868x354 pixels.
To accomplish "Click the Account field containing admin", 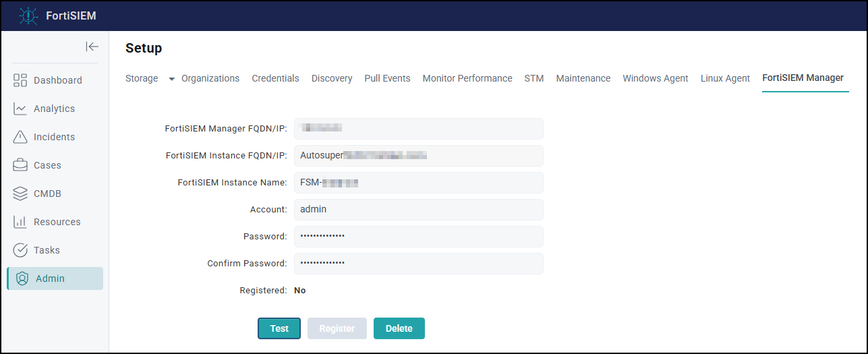I will [x=418, y=210].
